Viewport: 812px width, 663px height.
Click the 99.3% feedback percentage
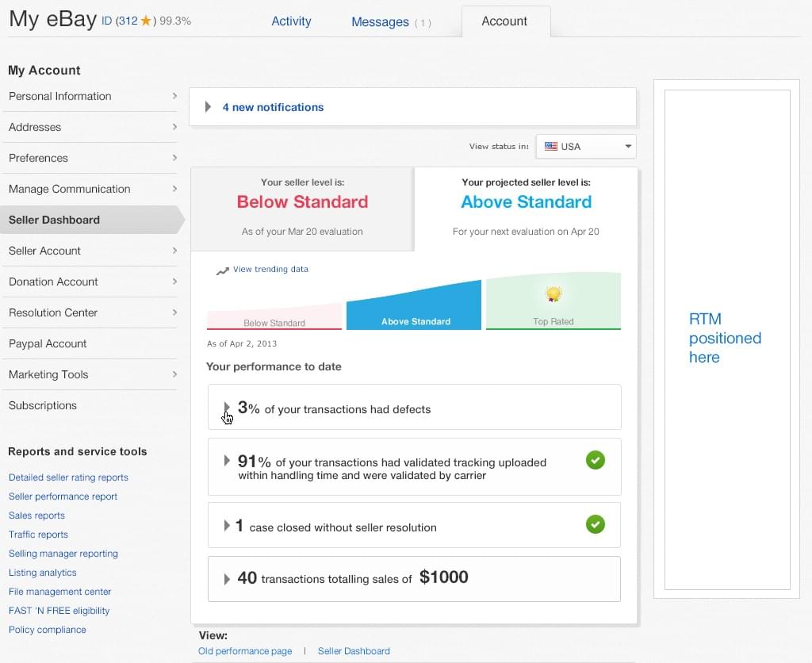click(175, 21)
